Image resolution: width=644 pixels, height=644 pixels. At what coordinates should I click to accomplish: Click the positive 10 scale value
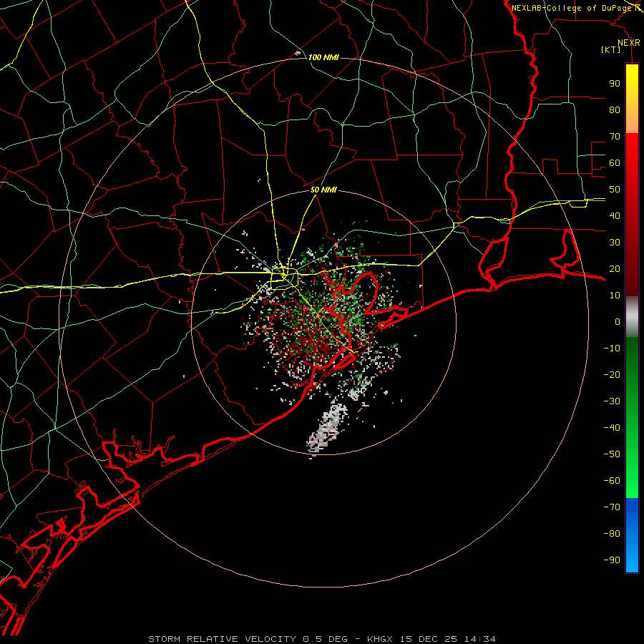tap(615, 296)
